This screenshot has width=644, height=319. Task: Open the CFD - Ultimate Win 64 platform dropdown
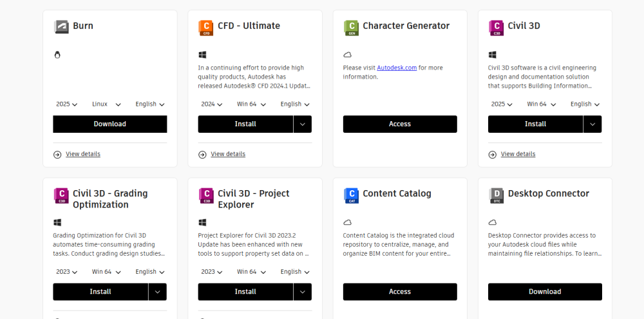pyautogui.click(x=251, y=104)
